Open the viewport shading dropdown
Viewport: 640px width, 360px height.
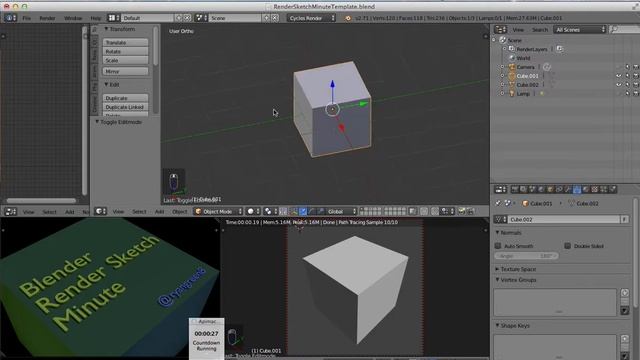[x=253, y=211]
